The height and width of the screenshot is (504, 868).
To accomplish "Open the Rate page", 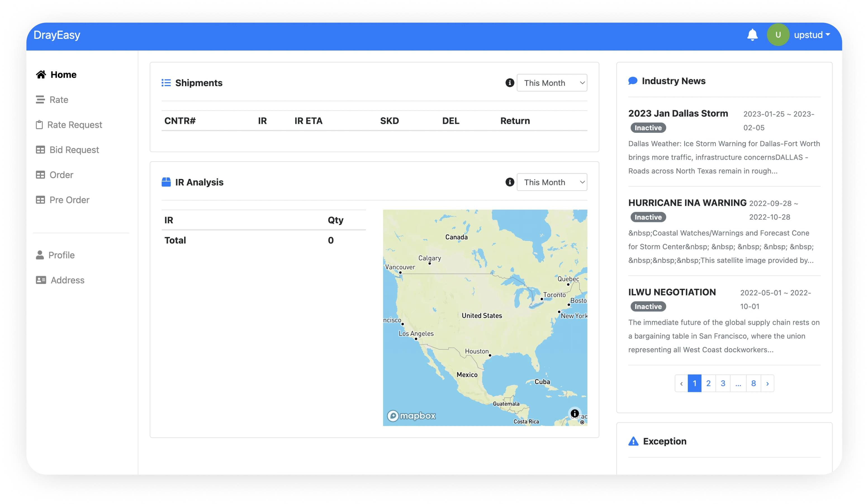I will click(52, 100).
